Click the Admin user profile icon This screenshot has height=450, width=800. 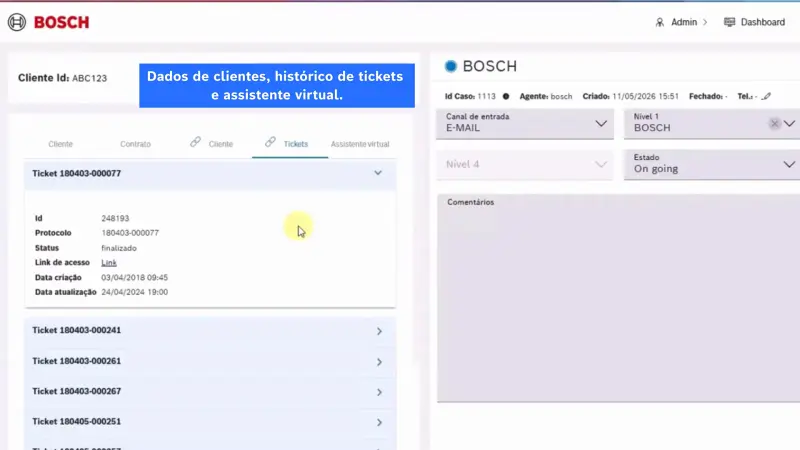[660, 22]
